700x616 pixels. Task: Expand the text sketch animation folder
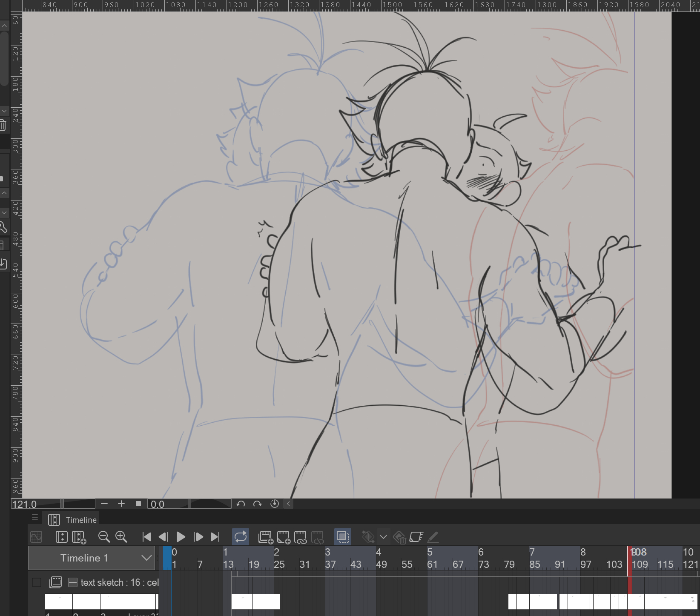73,582
